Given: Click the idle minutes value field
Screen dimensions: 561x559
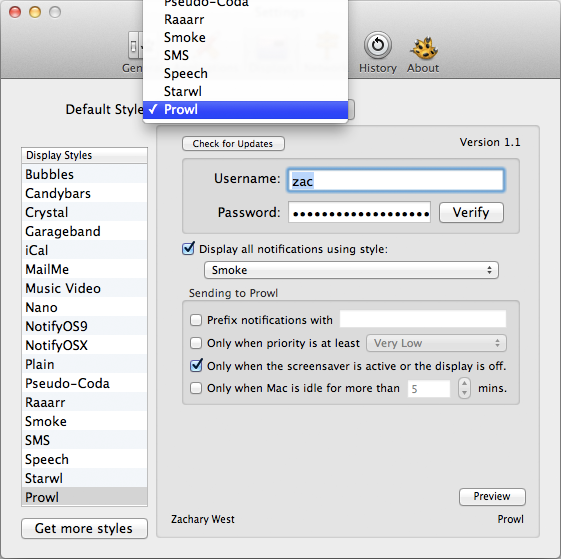Looking at the screenshot, I should click(x=429, y=388).
